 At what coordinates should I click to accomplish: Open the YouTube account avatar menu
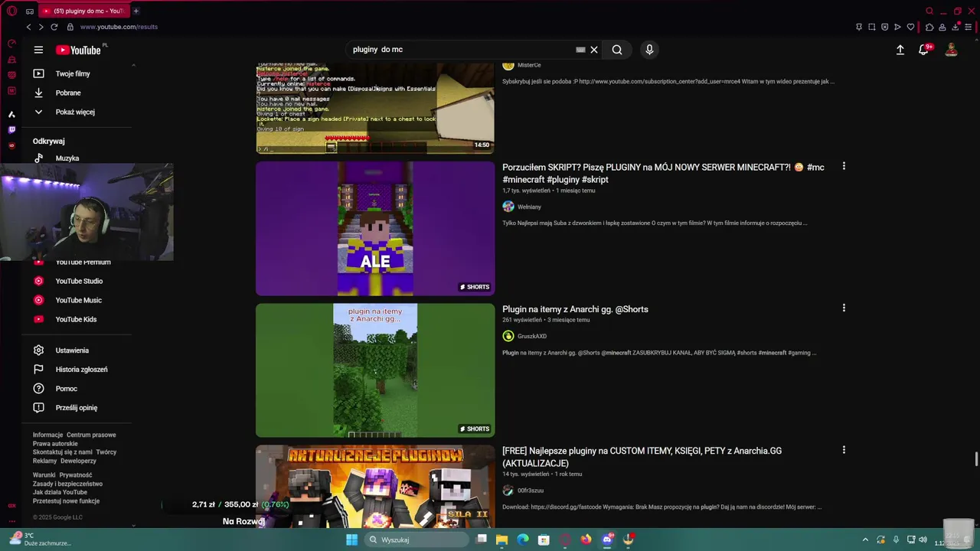(951, 50)
